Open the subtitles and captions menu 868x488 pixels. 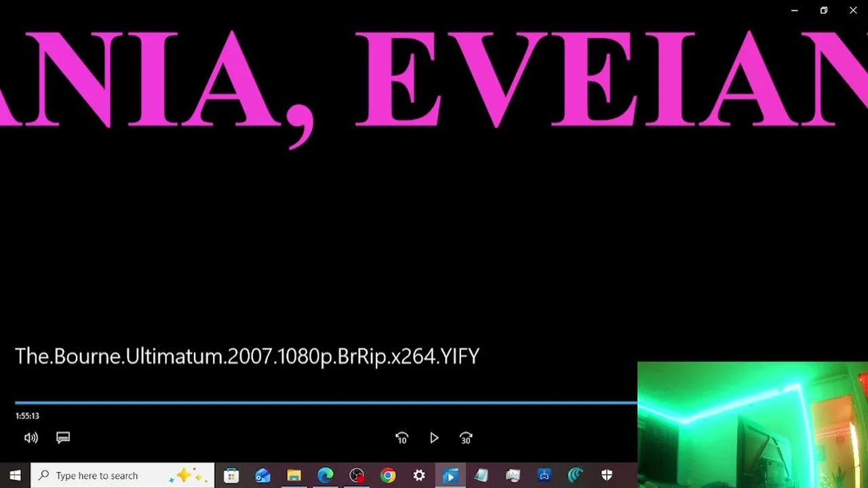click(63, 438)
